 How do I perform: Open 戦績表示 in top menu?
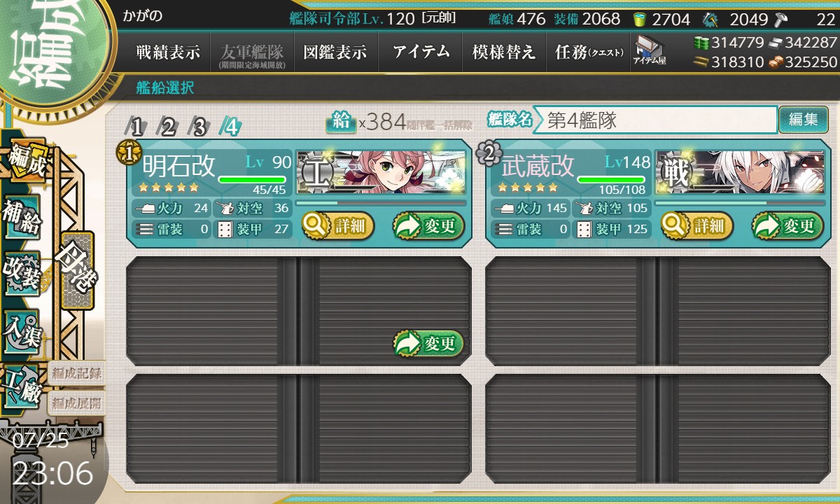(x=168, y=52)
